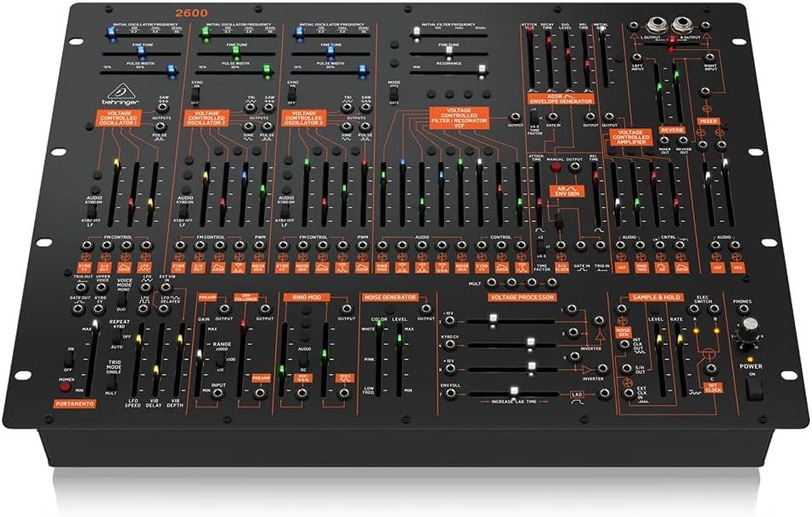Toggle the ring mod AUDIO/DC switch

pos(304,360)
